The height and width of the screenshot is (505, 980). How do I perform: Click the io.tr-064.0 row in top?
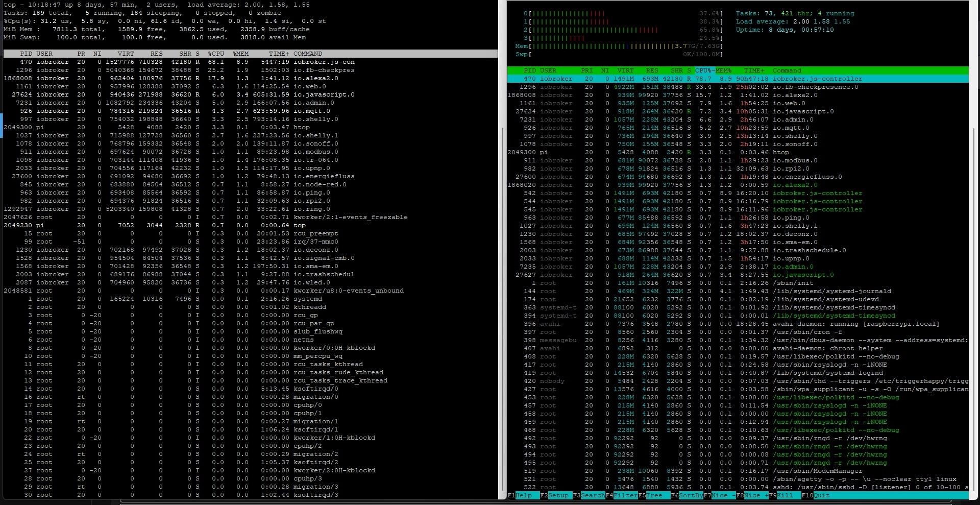click(x=250, y=160)
